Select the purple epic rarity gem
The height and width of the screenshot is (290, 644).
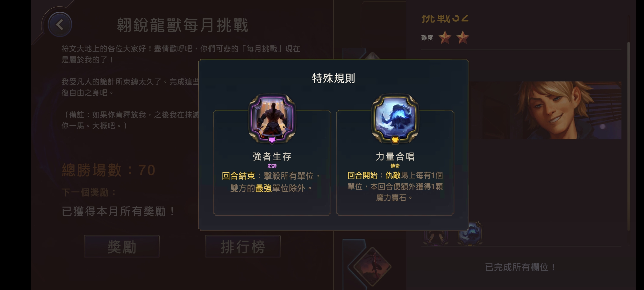(x=272, y=140)
